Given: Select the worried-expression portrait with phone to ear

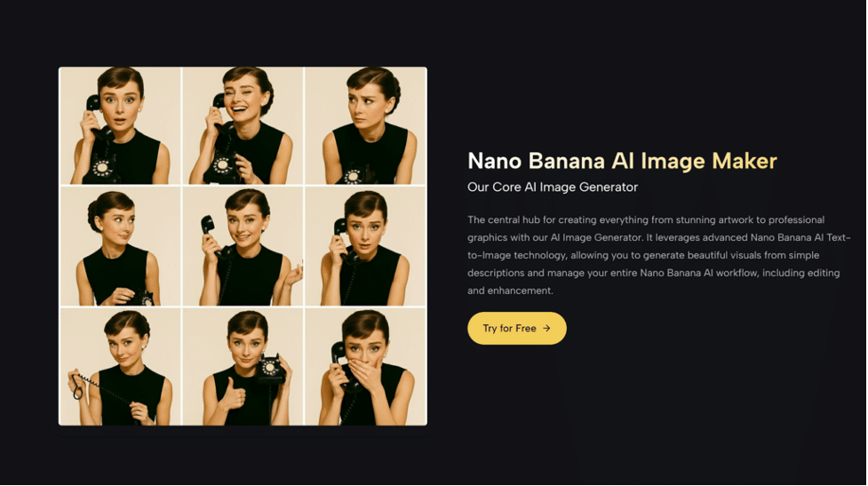Looking at the screenshot, I should [365, 246].
